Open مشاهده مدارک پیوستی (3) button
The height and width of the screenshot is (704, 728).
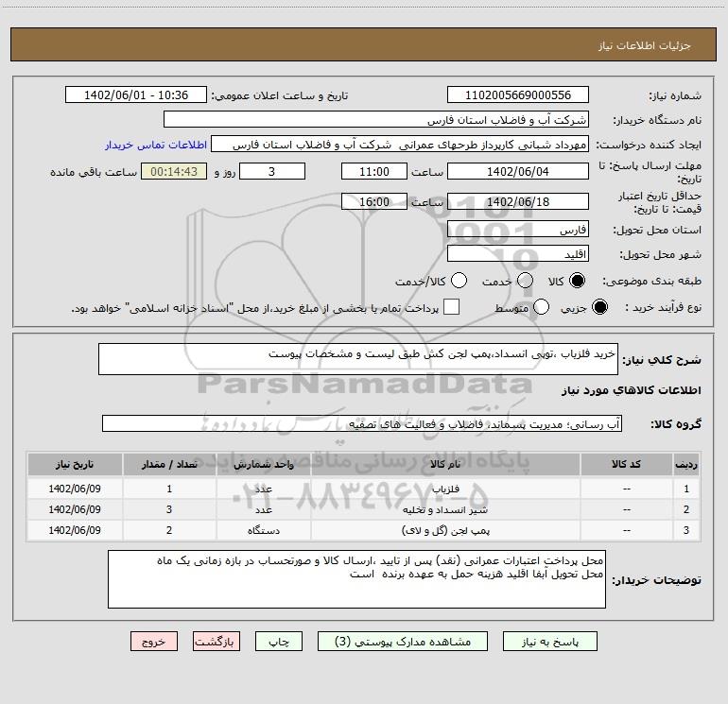tap(403, 642)
